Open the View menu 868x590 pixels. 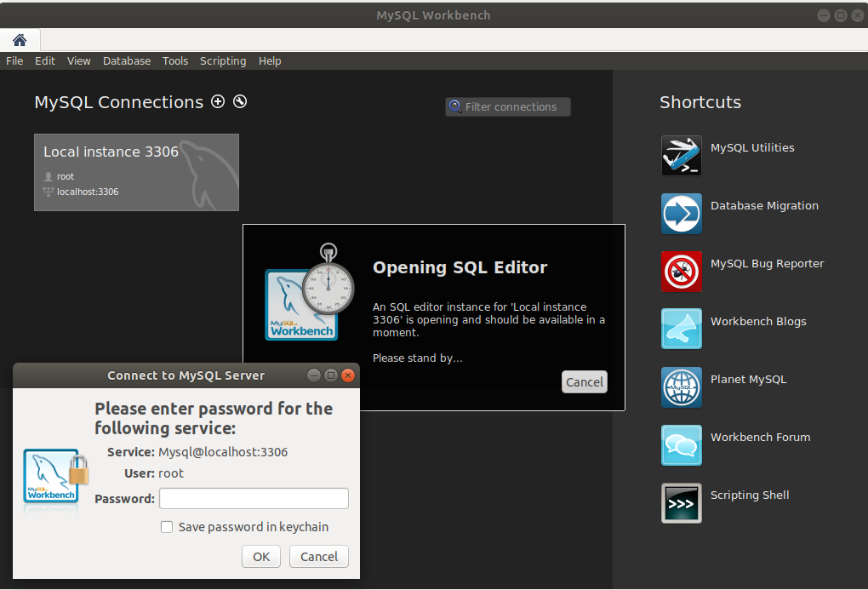78,61
